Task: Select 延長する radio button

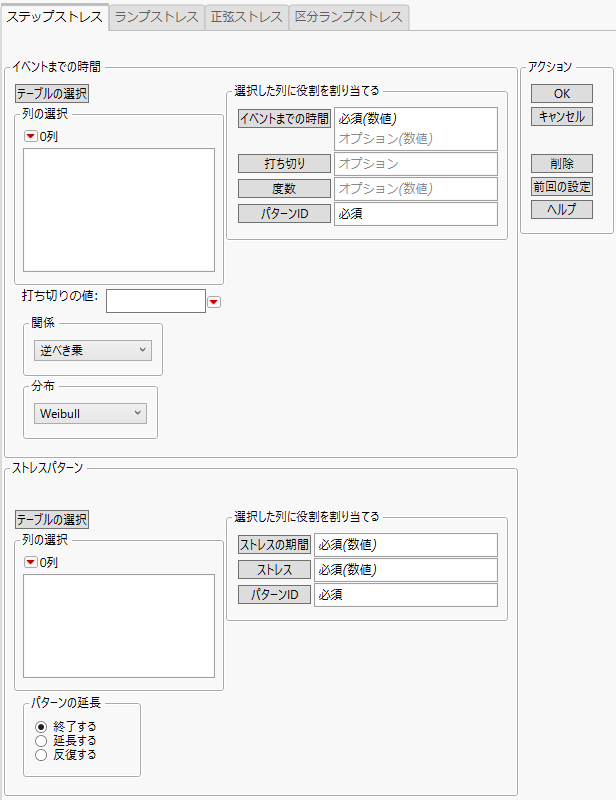Action: tap(41, 741)
